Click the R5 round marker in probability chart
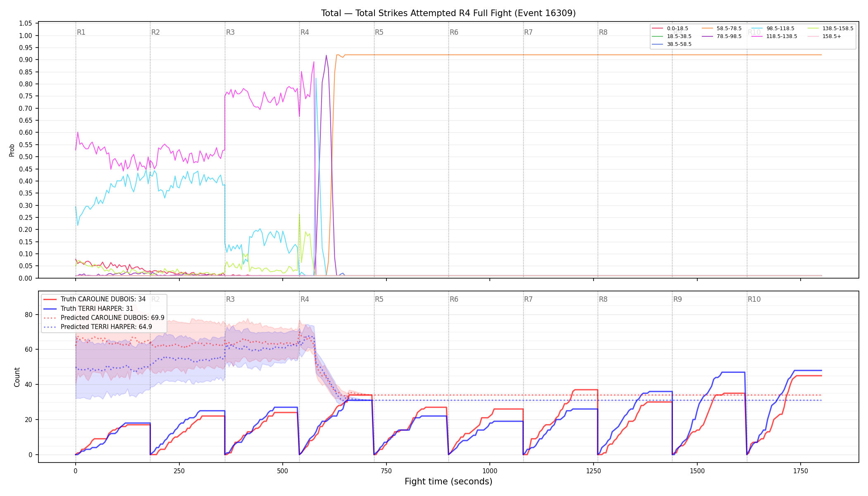This screenshot has height=496, width=868. (x=379, y=32)
